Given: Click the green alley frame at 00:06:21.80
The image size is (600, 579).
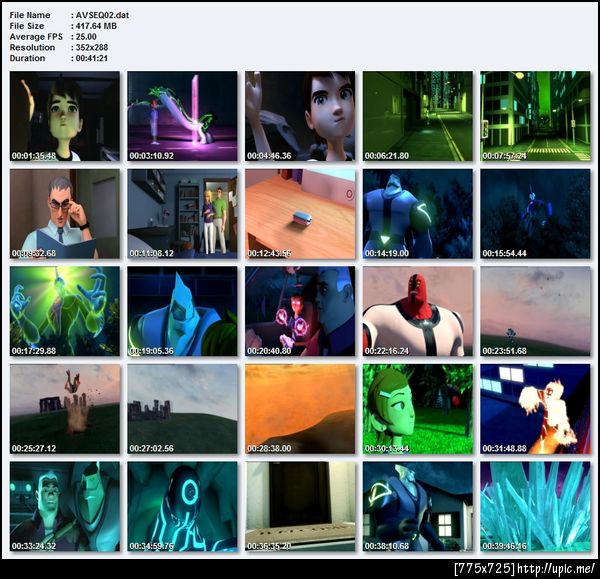Looking at the screenshot, I should pos(417,116).
